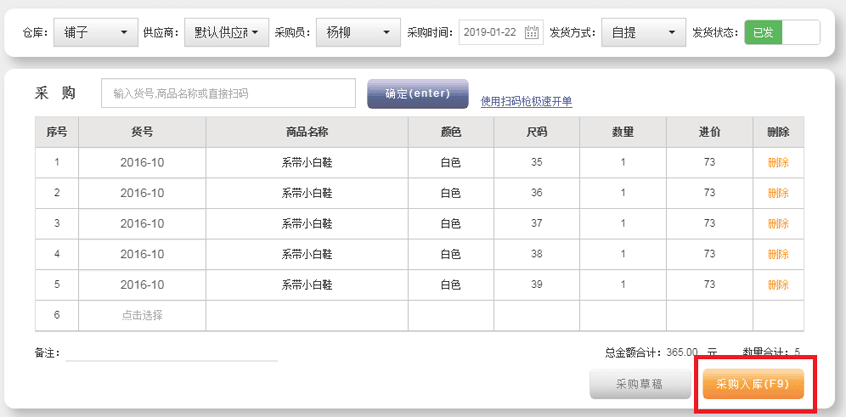Click 点击选择 in row 6
Viewport: 846px width, 417px height.
click(142, 315)
